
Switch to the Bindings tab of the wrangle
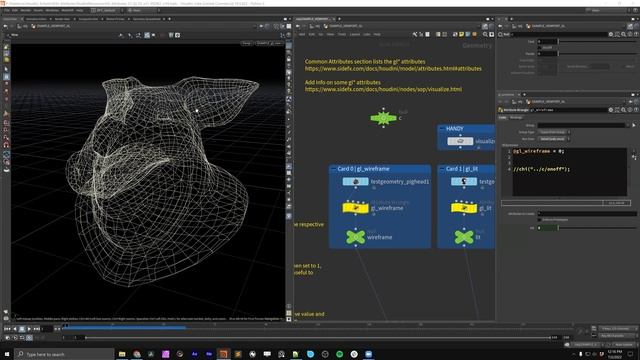point(516,118)
